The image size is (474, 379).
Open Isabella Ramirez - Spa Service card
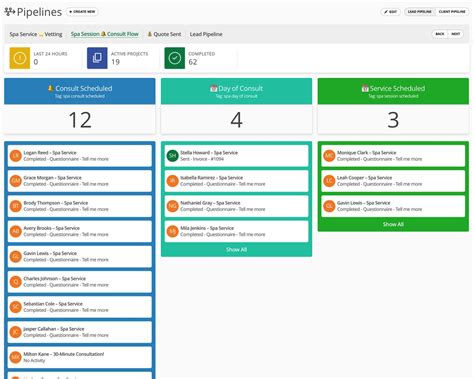click(x=236, y=181)
